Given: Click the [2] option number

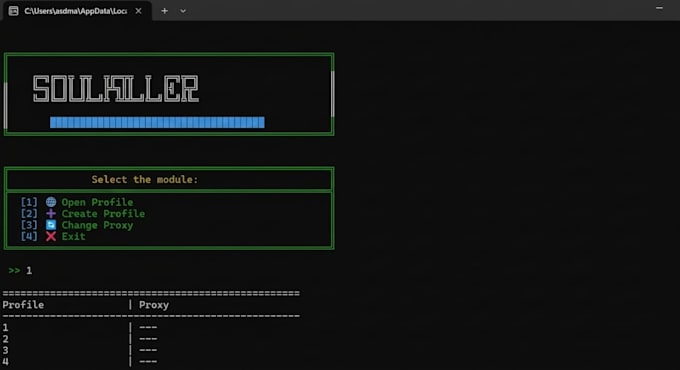Looking at the screenshot, I should coord(29,213).
